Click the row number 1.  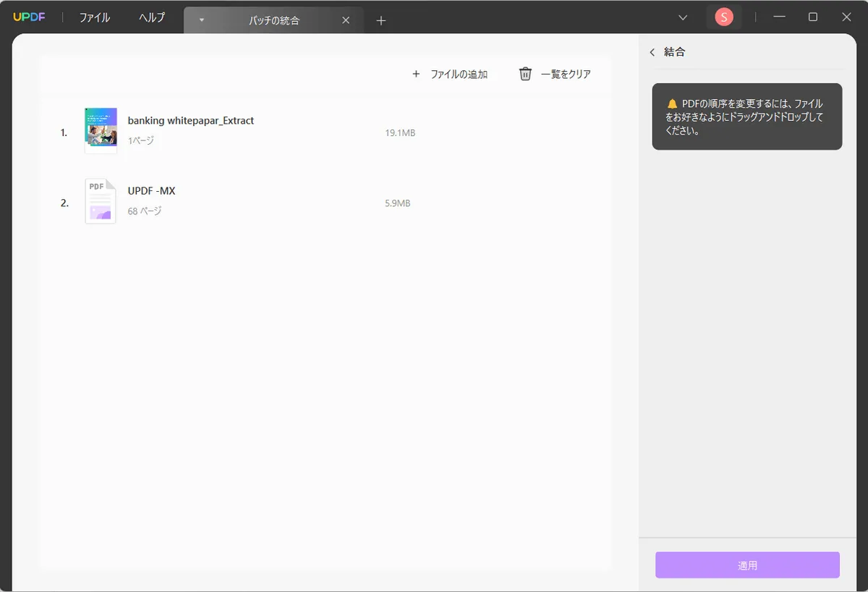click(x=64, y=133)
